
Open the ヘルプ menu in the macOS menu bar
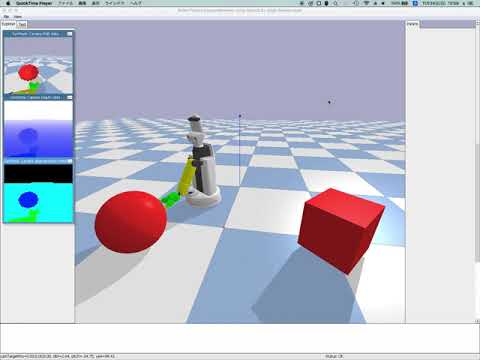136,3
